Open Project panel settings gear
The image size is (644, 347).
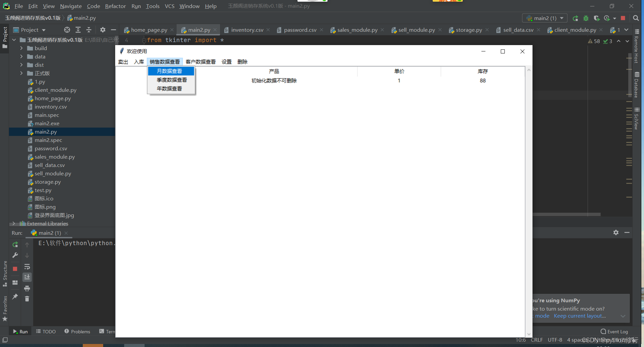(x=103, y=30)
